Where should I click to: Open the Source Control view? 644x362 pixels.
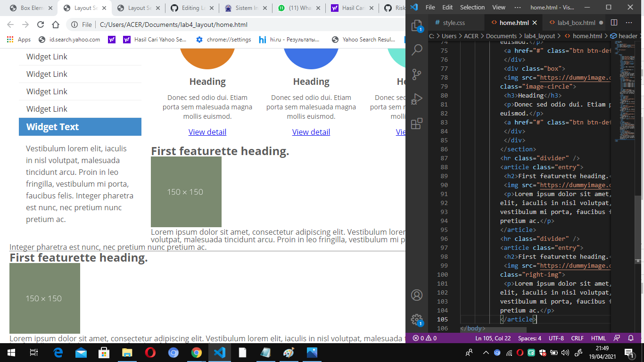416,74
